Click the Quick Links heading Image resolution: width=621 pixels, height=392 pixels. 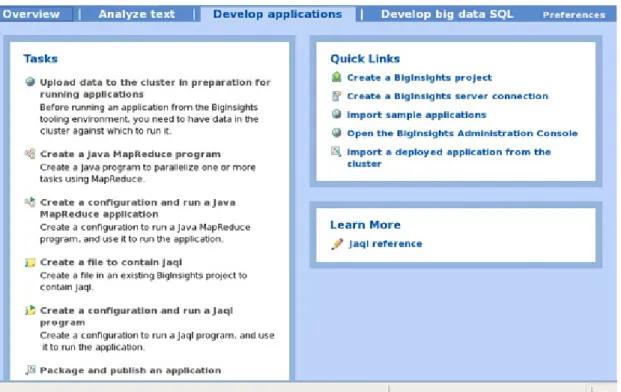pos(365,59)
